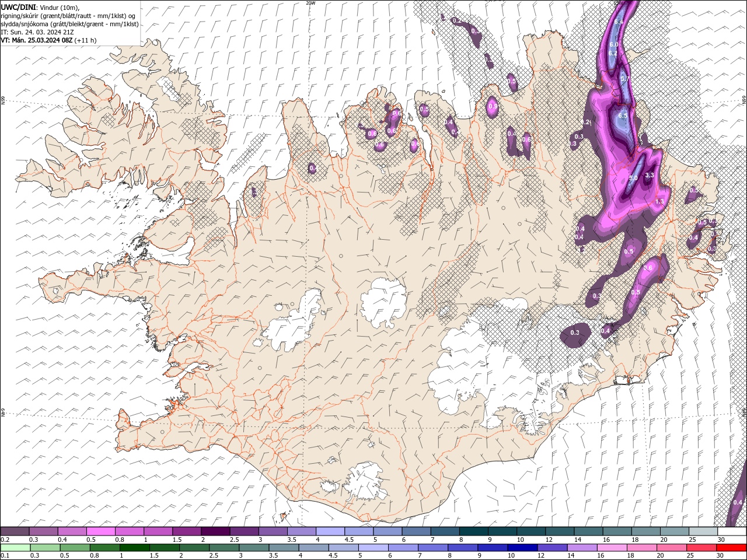Choose the 25 pale grey swatch in the snow legend
747x560 pixels.
[x=703, y=531]
